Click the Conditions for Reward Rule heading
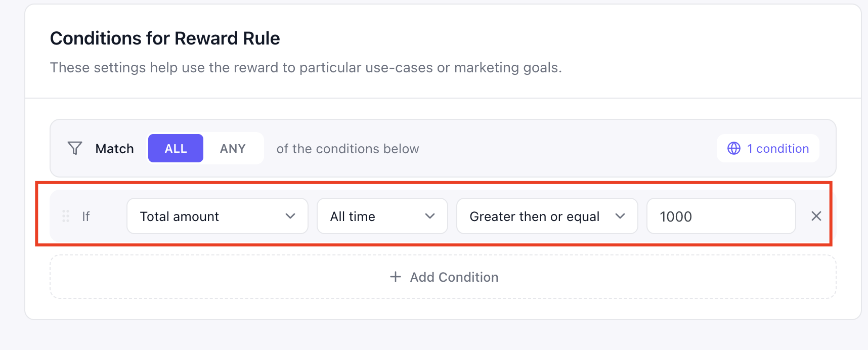 pyautogui.click(x=165, y=38)
